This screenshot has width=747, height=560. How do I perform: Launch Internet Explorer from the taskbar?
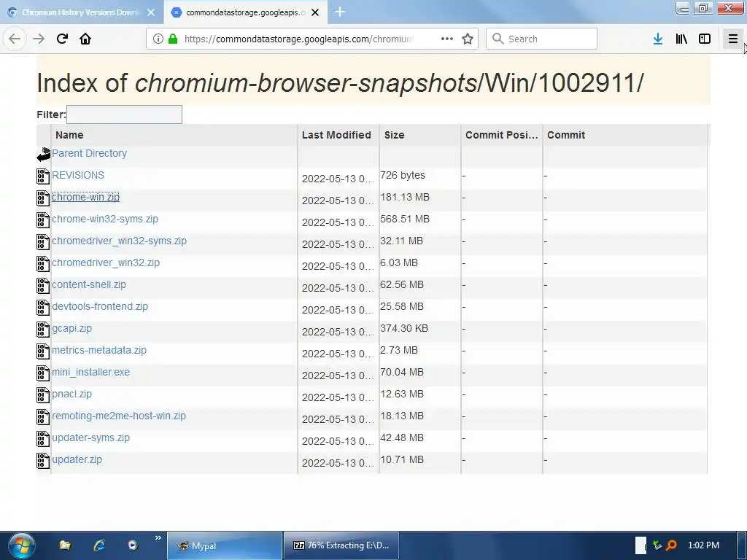[99, 545]
